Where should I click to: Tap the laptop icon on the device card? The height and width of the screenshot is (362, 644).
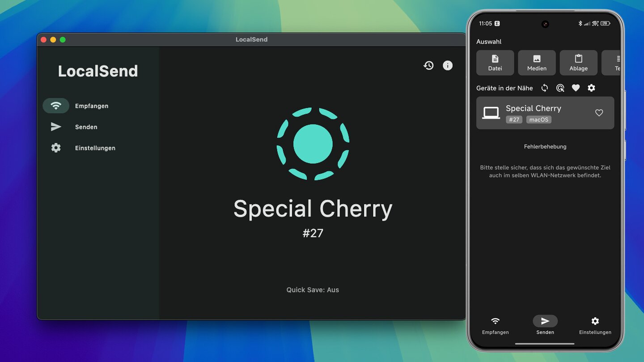(491, 113)
